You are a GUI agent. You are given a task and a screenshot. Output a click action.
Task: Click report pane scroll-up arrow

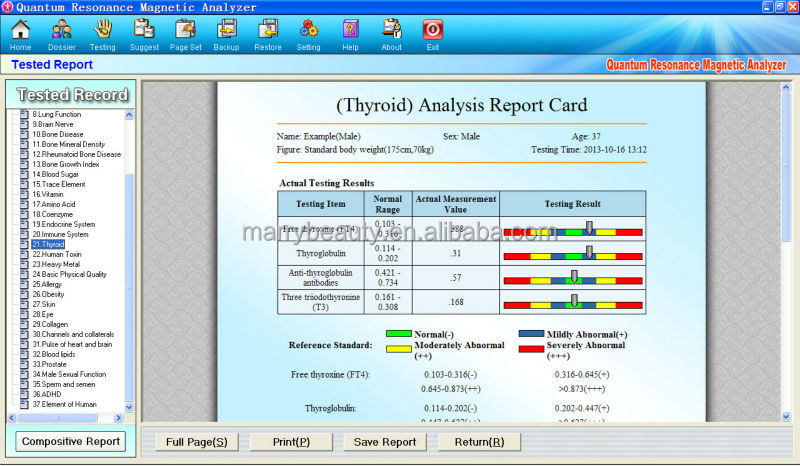[786, 87]
